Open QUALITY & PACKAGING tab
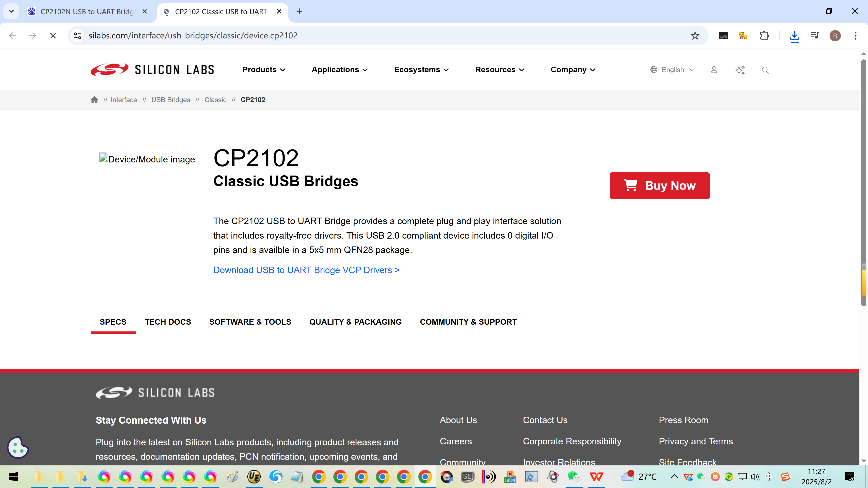 click(x=356, y=322)
